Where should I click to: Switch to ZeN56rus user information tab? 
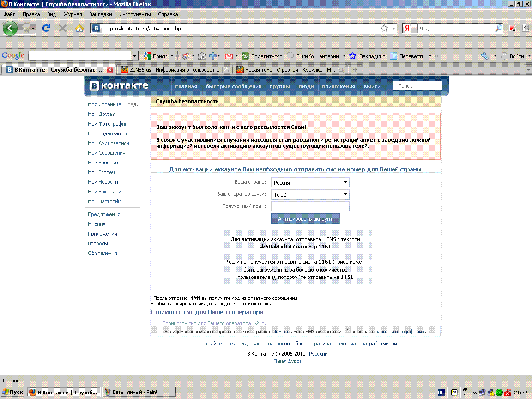point(175,70)
